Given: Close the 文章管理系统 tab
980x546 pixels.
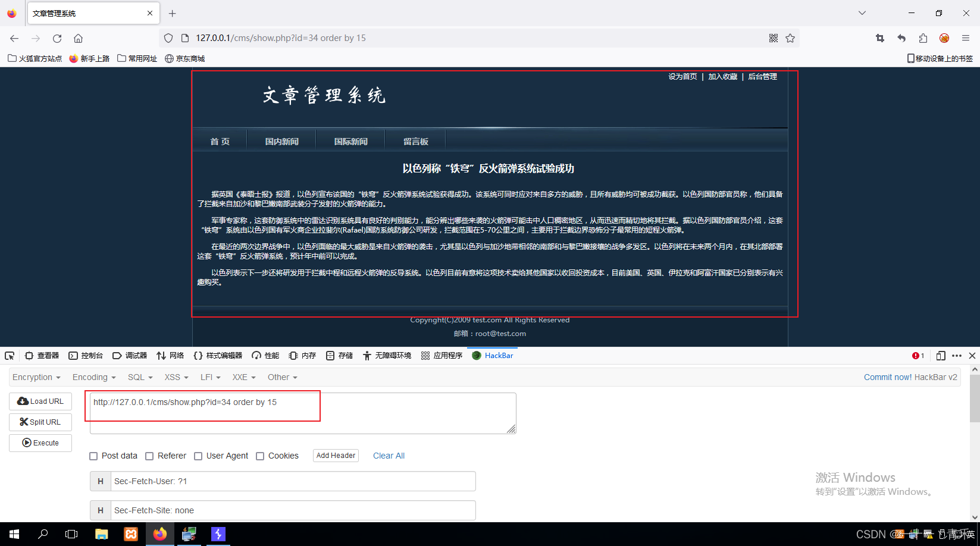Looking at the screenshot, I should pos(150,13).
